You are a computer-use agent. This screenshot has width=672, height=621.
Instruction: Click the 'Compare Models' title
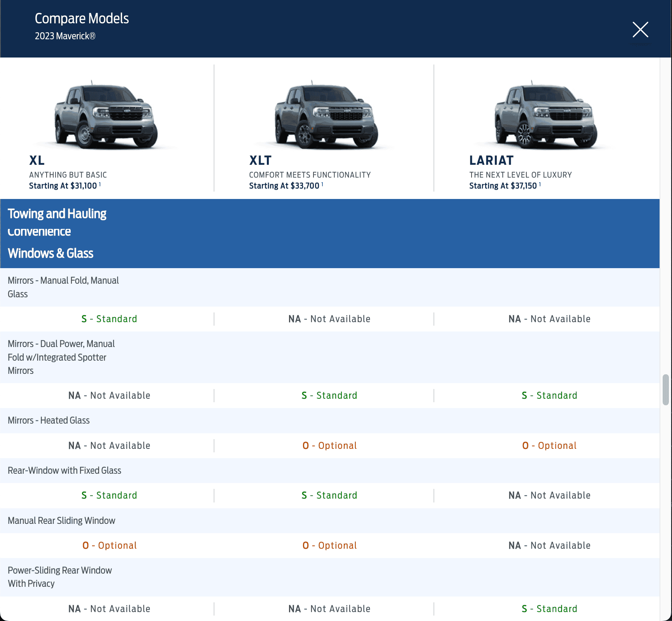(82, 19)
